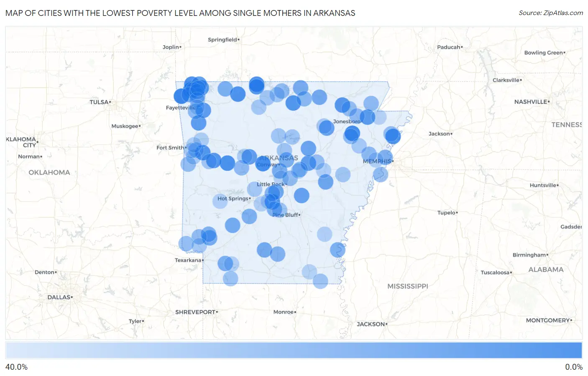The width and height of the screenshot is (588, 376).
Task: Click the Tyler city label
Action: pyautogui.click(x=135, y=321)
